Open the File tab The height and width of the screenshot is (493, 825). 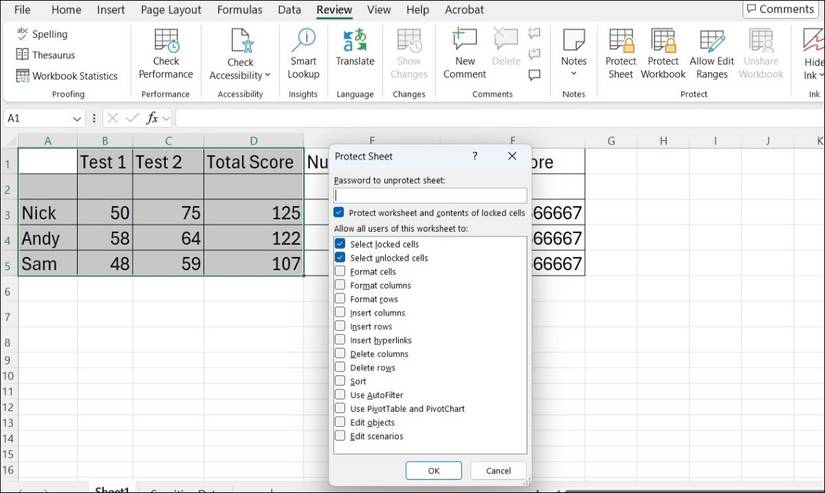22,9
